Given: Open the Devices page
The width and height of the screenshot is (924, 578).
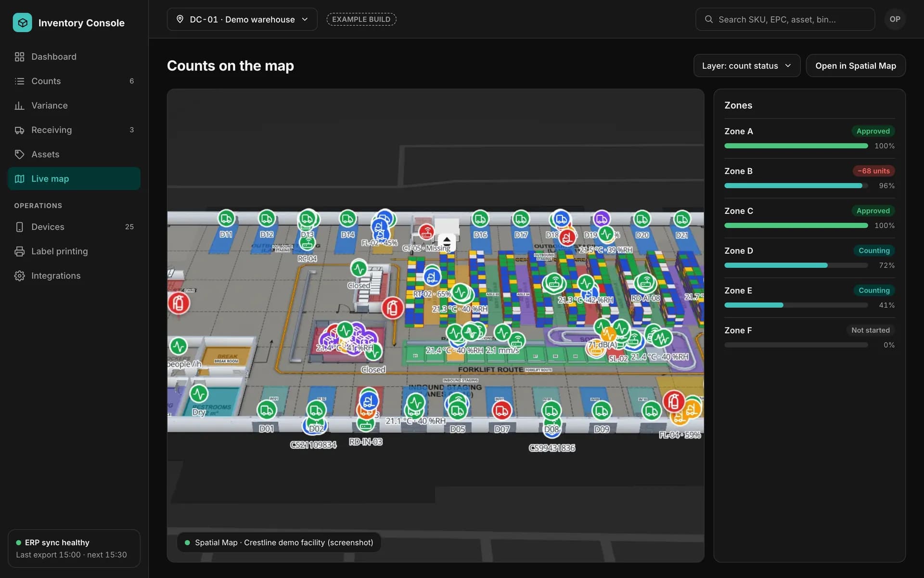Looking at the screenshot, I should 74,227.
